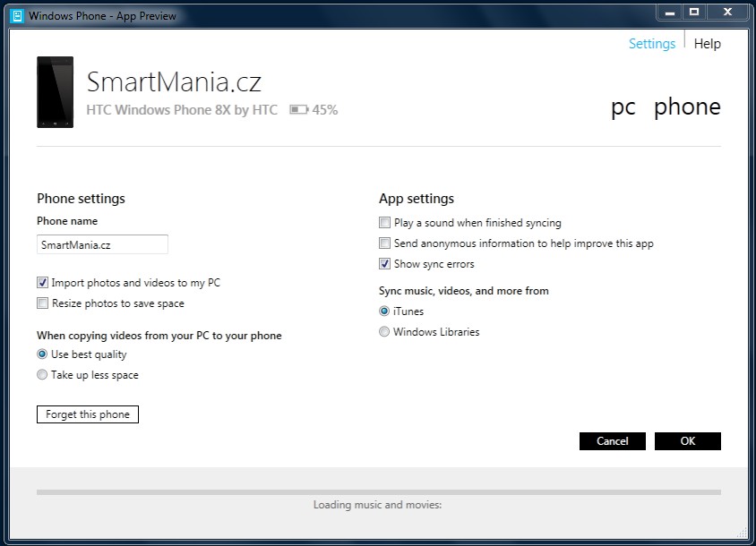The width and height of the screenshot is (756, 546).
Task: Minimize the App Preview window
Action: pos(670,12)
